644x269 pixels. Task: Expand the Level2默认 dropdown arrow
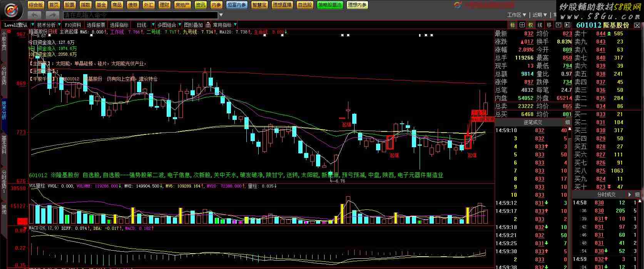(x=33, y=25)
